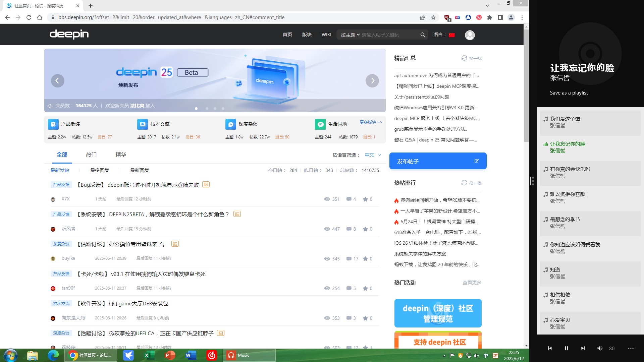Open 版块 in the top navigation
Screen dimensions: 644x362
point(307,35)
